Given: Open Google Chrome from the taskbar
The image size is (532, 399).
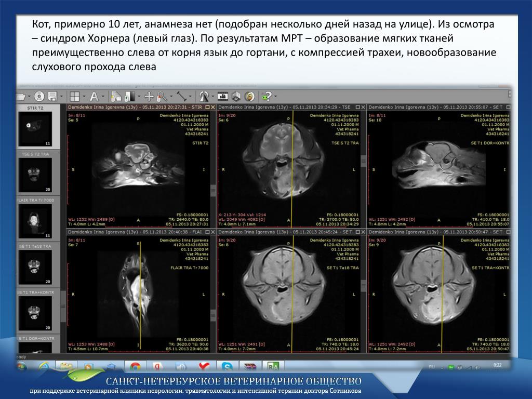Looking at the screenshot, I should (136, 366).
